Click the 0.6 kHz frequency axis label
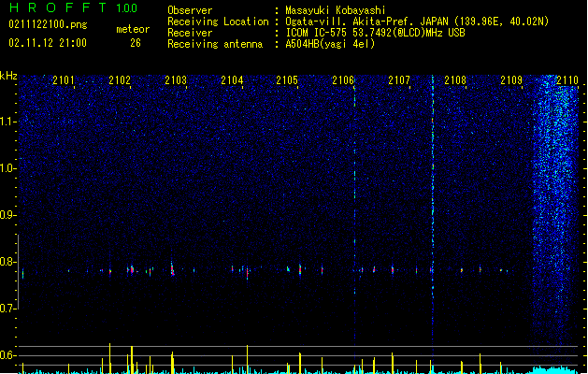 [7, 355]
